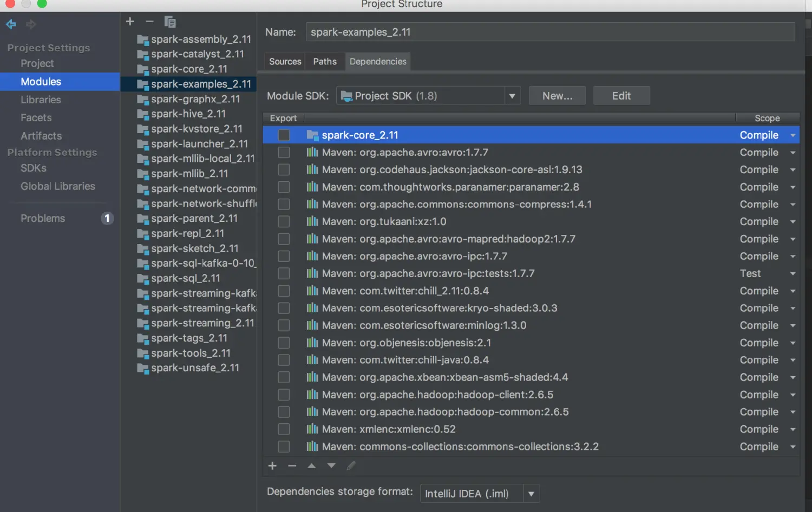Open the Project settings page
This screenshot has height=512, width=812.
[37, 63]
